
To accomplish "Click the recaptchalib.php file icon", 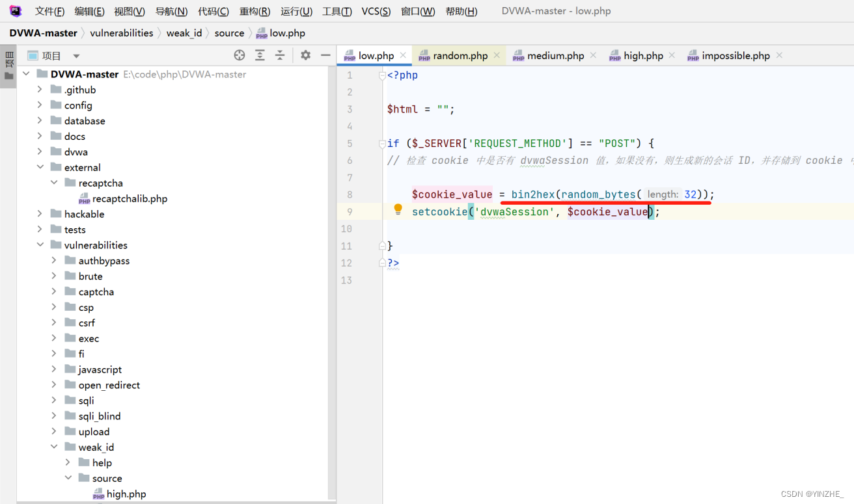I will coord(84,199).
